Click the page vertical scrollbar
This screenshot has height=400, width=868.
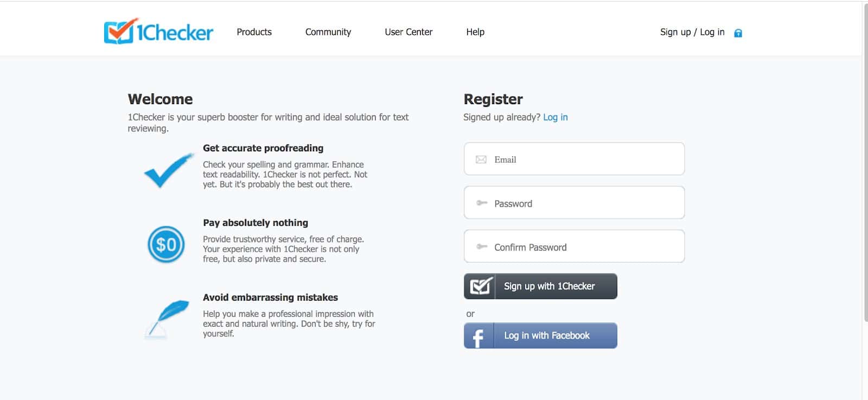tap(865, 163)
